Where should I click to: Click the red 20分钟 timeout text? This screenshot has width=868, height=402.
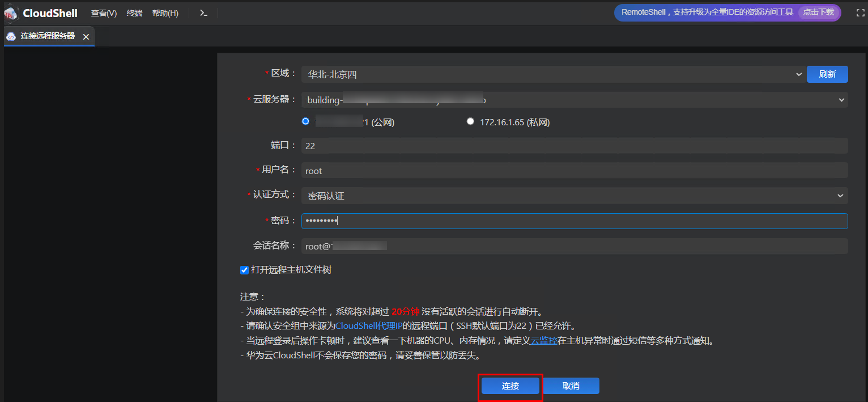click(x=406, y=311)
